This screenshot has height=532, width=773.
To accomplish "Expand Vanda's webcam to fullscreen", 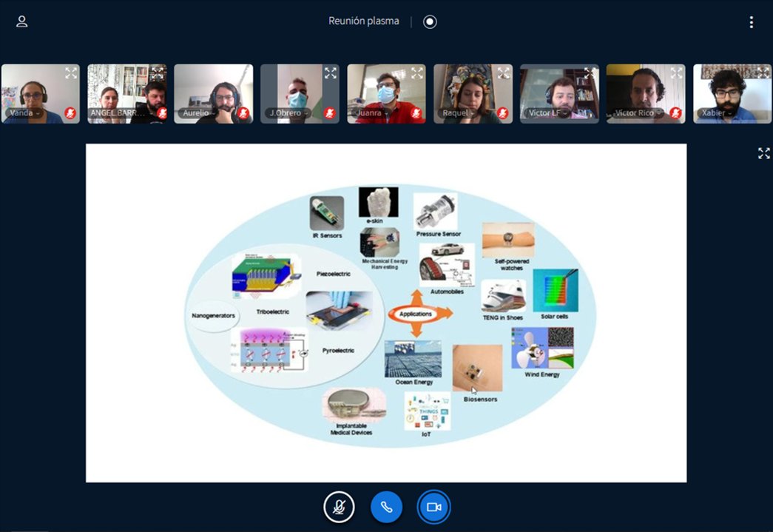I will click(71, 73).
